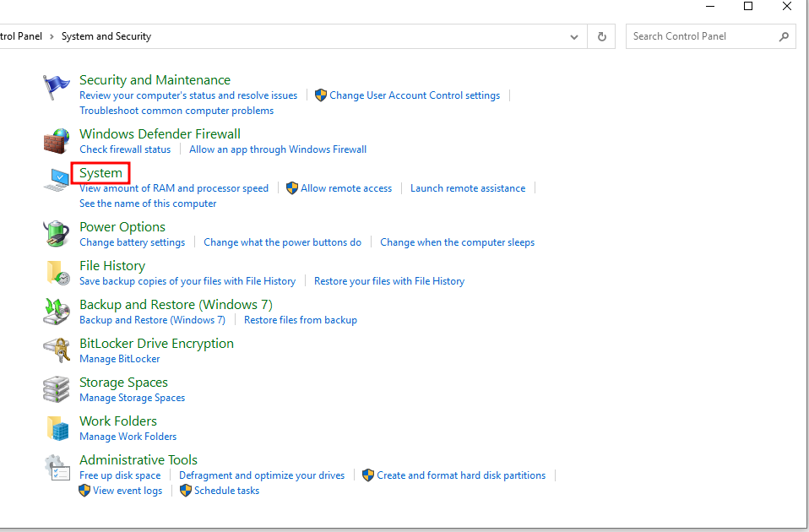Click Free up disk space
Image resolution: width=809 pixels, height=532 pixels.
pos(120,475)
